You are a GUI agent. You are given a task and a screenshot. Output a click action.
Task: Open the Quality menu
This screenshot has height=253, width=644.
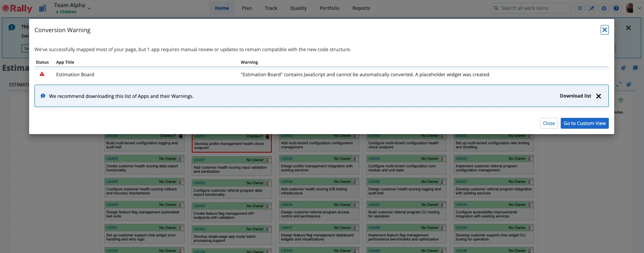tap(298, 8)
